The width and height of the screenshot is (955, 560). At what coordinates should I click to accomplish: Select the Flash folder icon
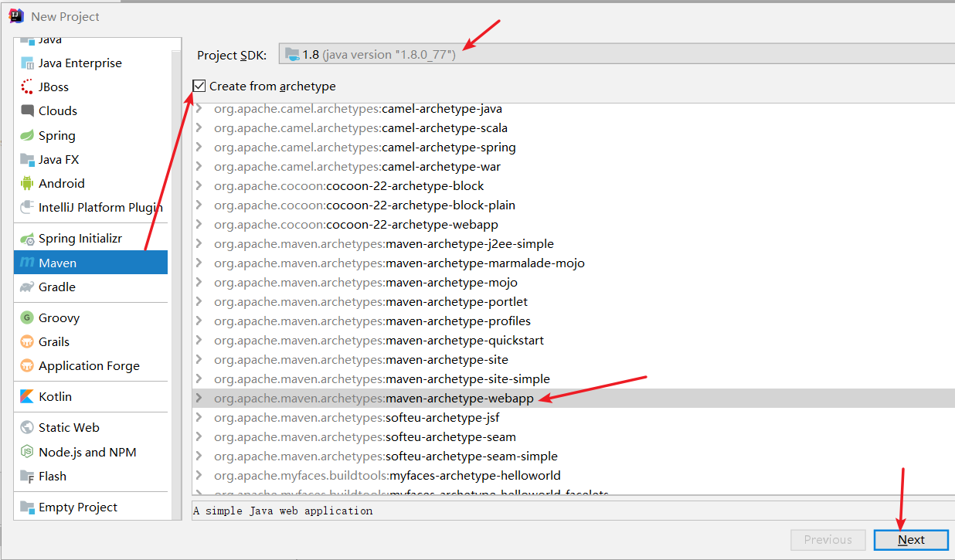point(27,477)
